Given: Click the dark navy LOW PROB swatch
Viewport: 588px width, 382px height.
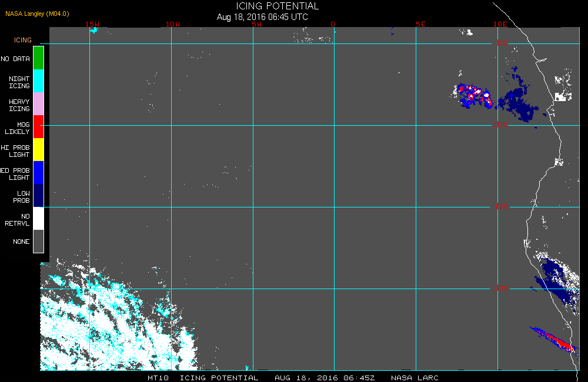Looking at the screenshot, I should pos(39,195).
